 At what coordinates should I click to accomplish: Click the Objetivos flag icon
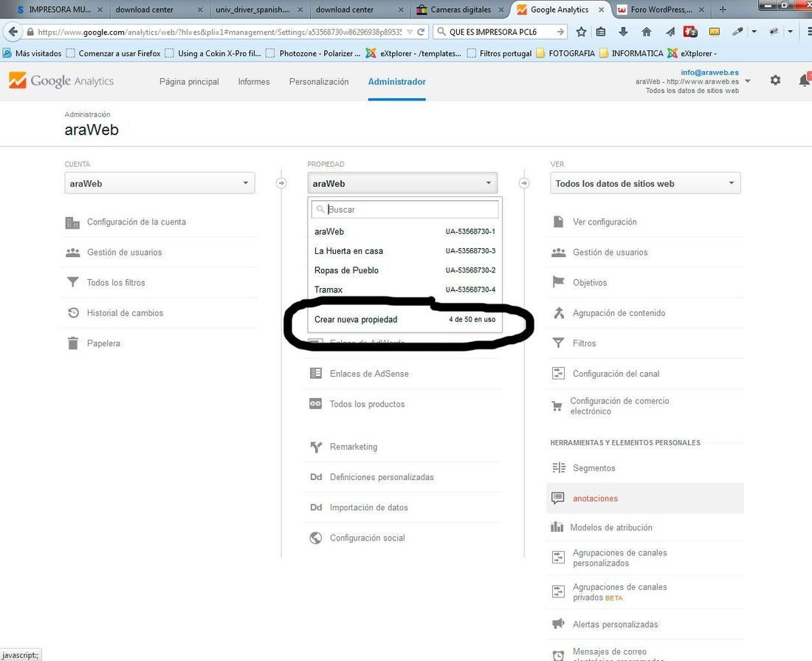pos(558,282)
